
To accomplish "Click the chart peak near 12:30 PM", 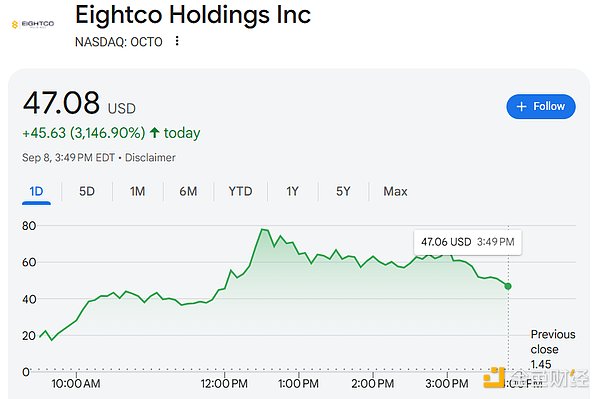I will pyautogui.click(x=262, y=230).
